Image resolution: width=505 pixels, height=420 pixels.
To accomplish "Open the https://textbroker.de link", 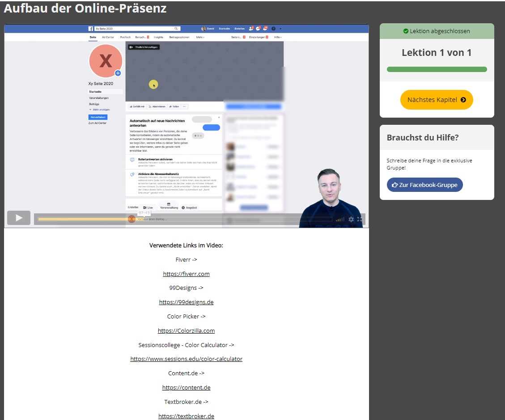I will [186, 416].
